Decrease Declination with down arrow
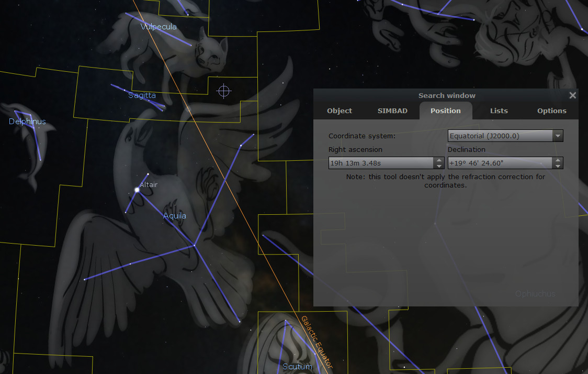 [x=558, y=166]
